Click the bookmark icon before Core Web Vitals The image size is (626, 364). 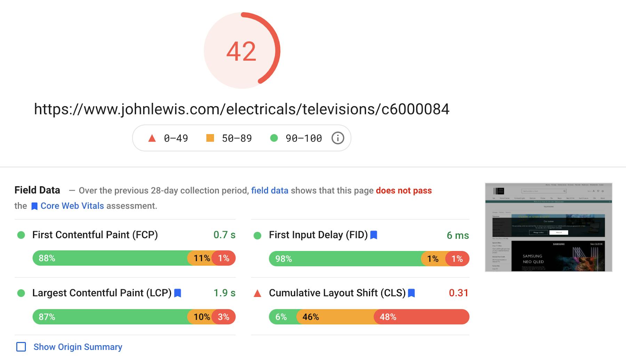(34, 206)
